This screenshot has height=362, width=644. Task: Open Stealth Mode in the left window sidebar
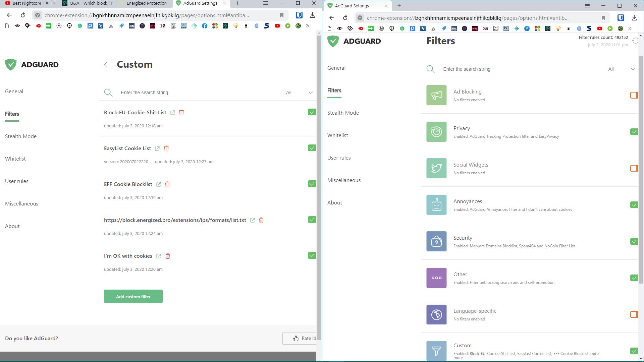coord(21,136)
